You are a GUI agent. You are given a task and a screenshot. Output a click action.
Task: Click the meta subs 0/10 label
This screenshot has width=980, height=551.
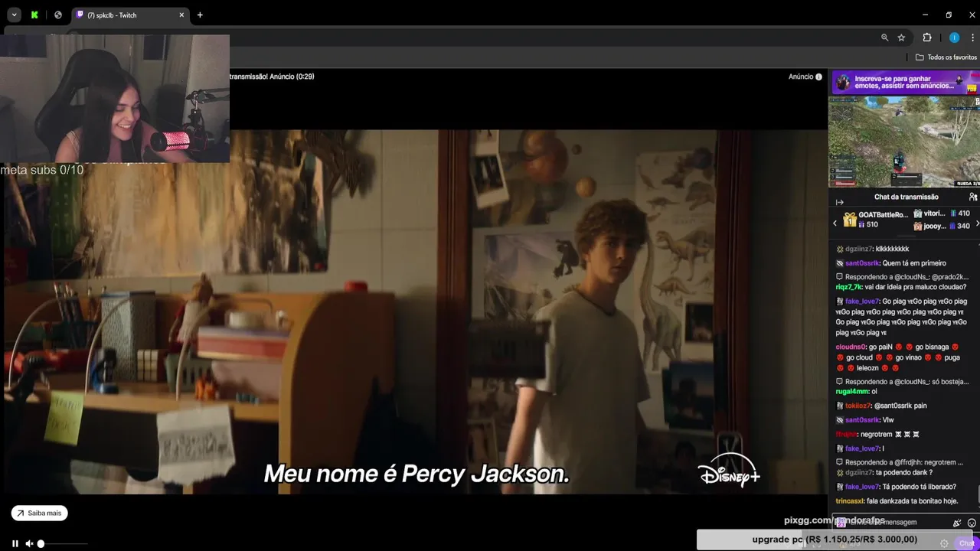(x=42, y=170)
